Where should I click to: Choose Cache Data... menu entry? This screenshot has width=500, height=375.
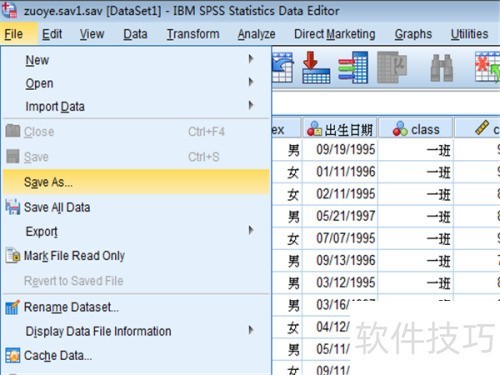136,356
